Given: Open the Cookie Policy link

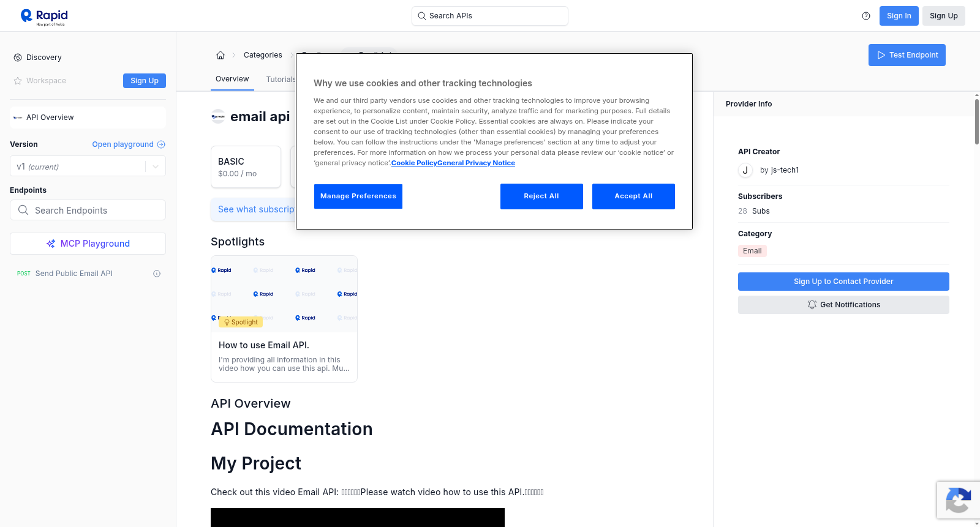Looking at the screenshot, I should (x=414, y=163).
